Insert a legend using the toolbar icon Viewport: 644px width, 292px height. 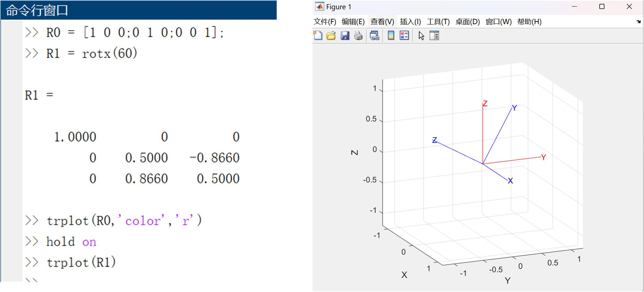pos(404,36)
